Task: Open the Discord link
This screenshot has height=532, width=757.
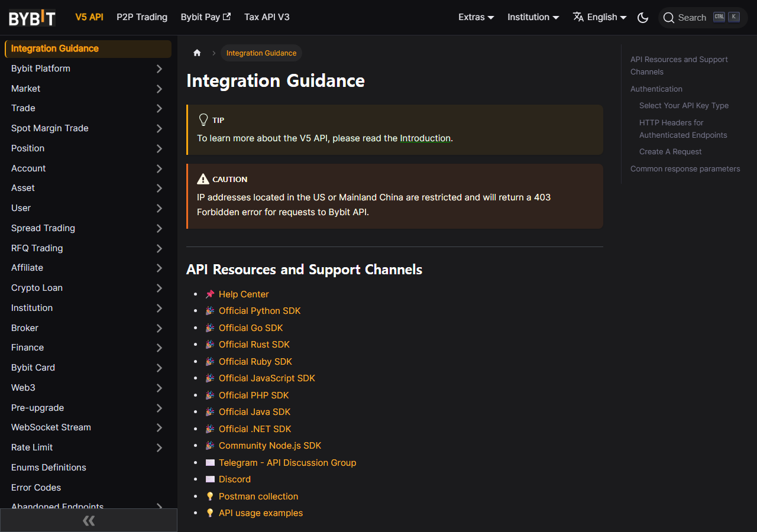Action: pyautogui.click(x=235, y=479)
